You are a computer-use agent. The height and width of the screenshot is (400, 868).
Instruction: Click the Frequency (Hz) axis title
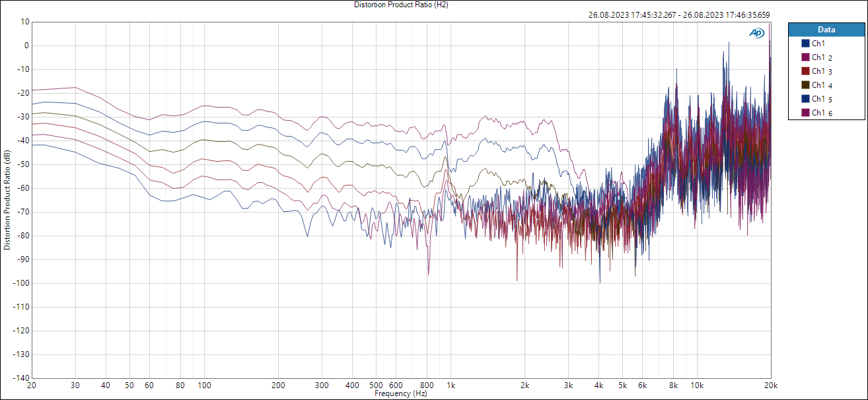point(401,393)
